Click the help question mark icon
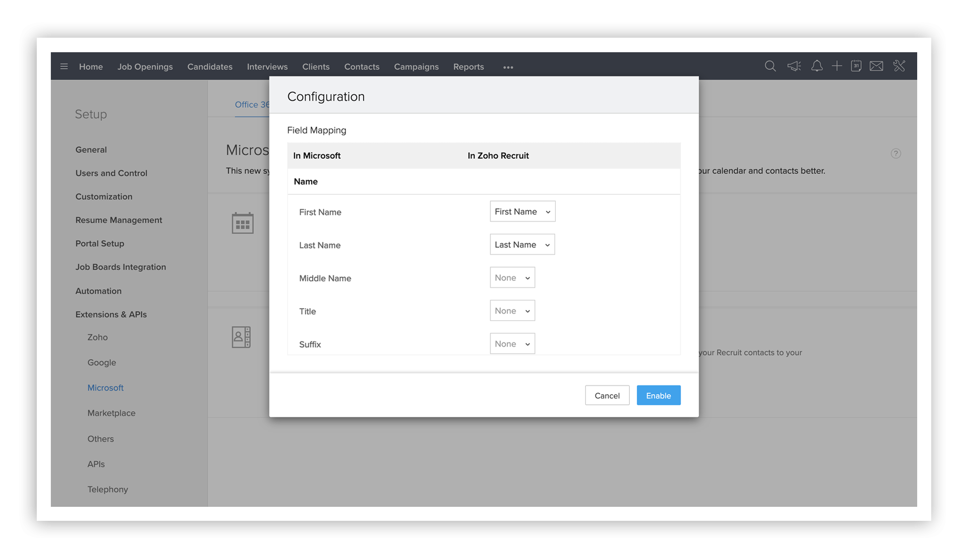This screenshot has height=560, width=968. tap(896, 154)
